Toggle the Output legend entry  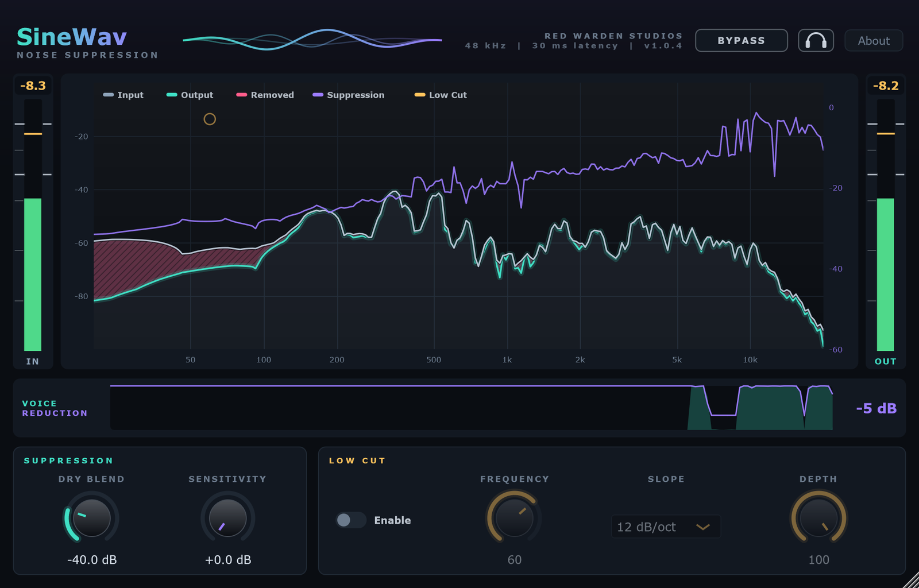[190, 95]
